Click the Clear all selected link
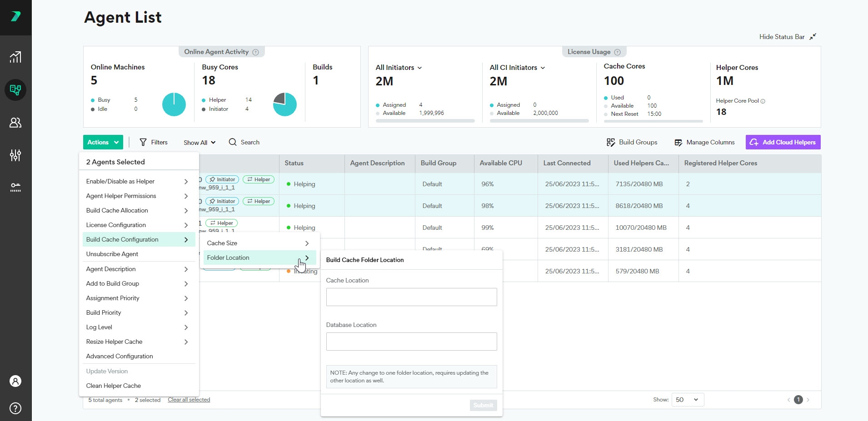Screen dimensions: 868x421 (x=189, y=400)
